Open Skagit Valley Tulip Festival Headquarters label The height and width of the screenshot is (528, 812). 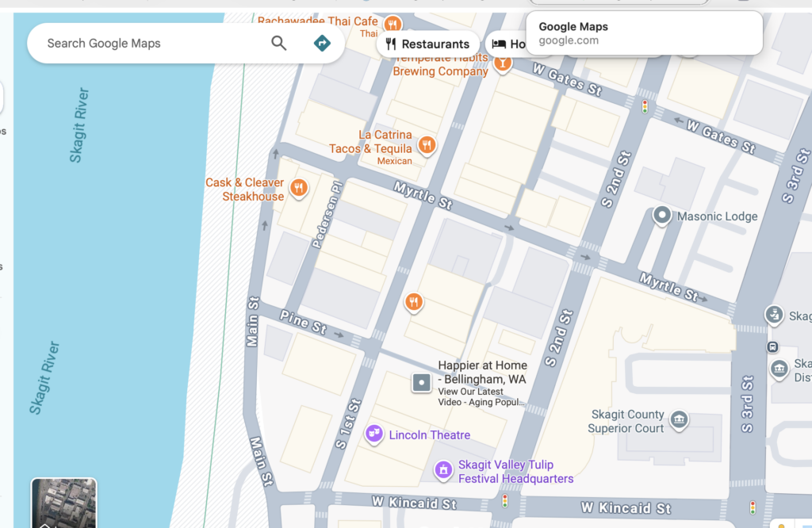(x=515, y=472)
